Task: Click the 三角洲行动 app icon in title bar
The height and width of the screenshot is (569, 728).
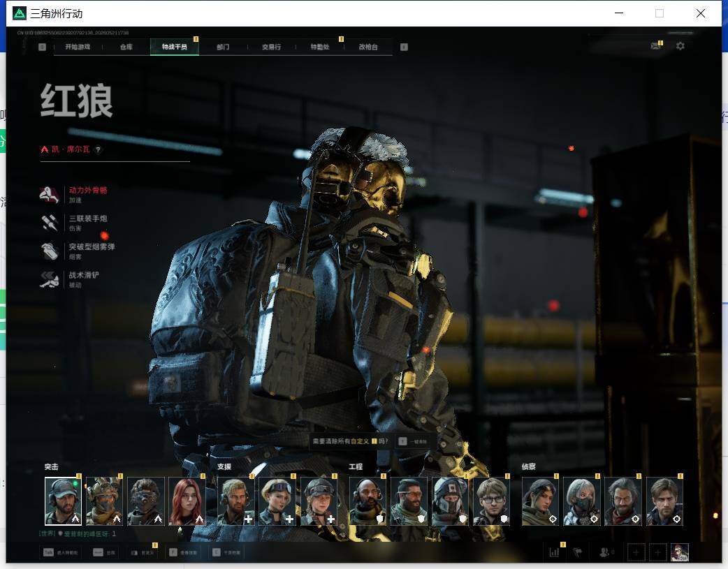Action: coord(20,13)
